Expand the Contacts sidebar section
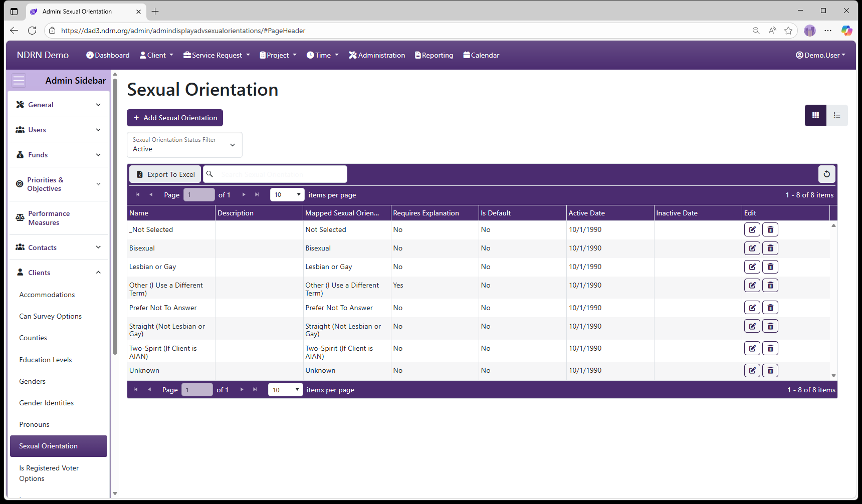The width and height of the screenshot is (862, 504). 59,247
